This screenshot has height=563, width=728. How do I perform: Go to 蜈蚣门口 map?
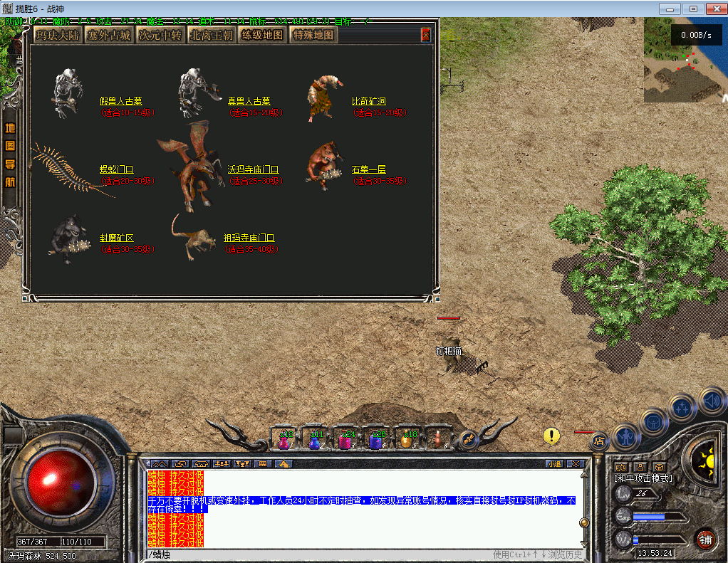click(117, 169)
